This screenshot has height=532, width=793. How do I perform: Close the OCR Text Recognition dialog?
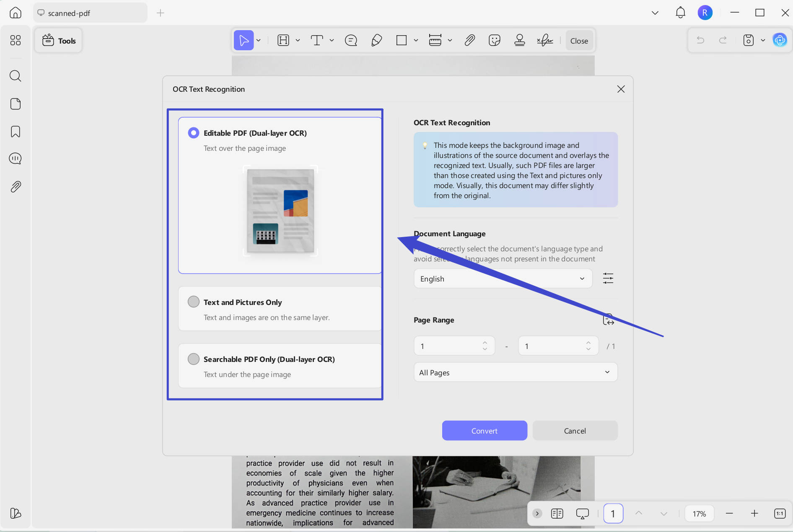(x=621, y=89)
